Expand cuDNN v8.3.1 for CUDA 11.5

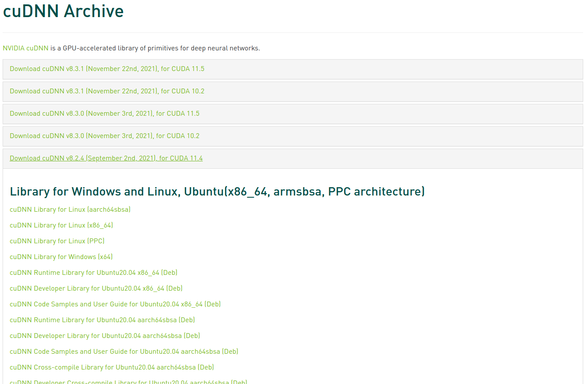[107, 69]
